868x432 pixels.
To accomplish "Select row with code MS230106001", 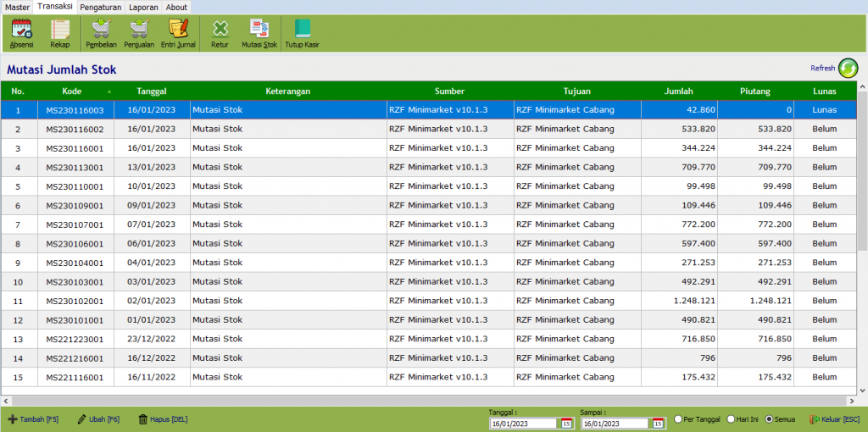I will (x=428, y=243).
